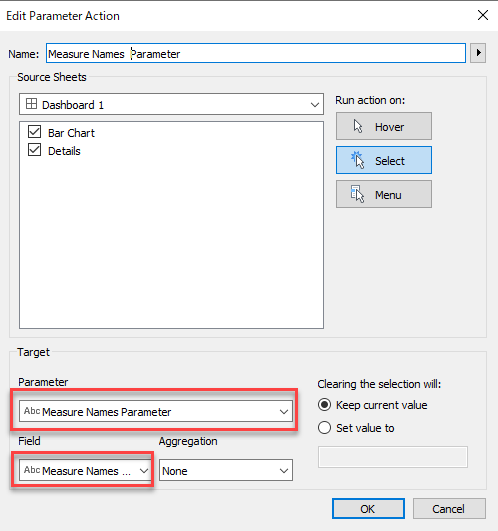Click the dashboard grid icon beside Dashboard 1
The image size is (498, 531).
[x=31, y=104]
